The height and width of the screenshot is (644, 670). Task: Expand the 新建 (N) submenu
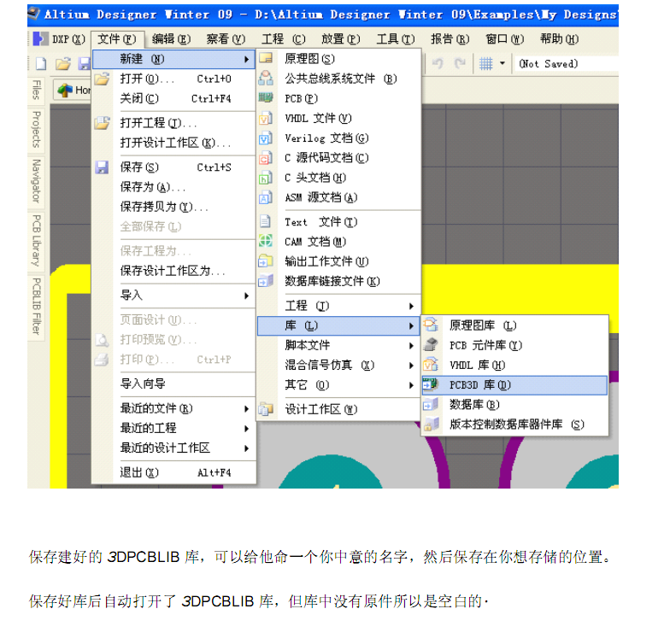pos(173,59)
